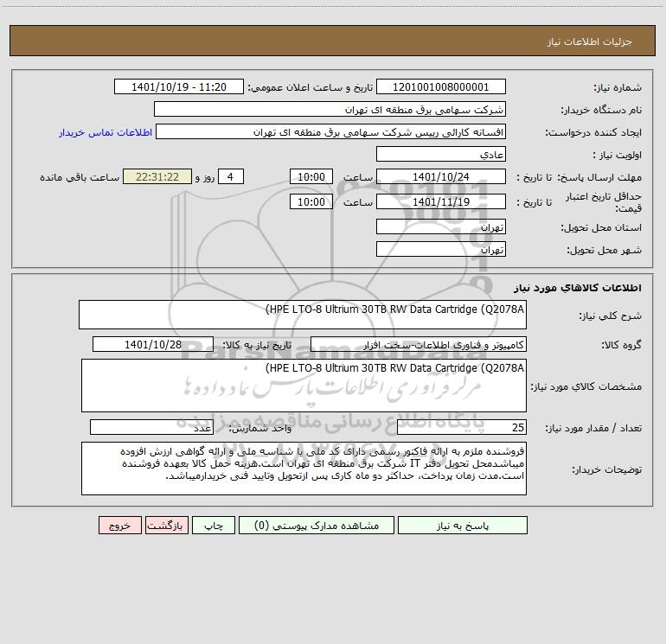Click the label 'حداقل تاریخ اعتبار قیمت:'

click(x=603, y=202)
